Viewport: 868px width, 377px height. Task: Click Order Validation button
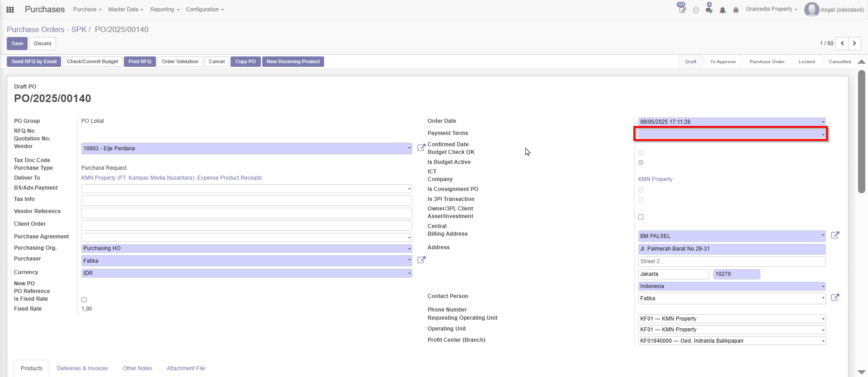coord(180,62)
